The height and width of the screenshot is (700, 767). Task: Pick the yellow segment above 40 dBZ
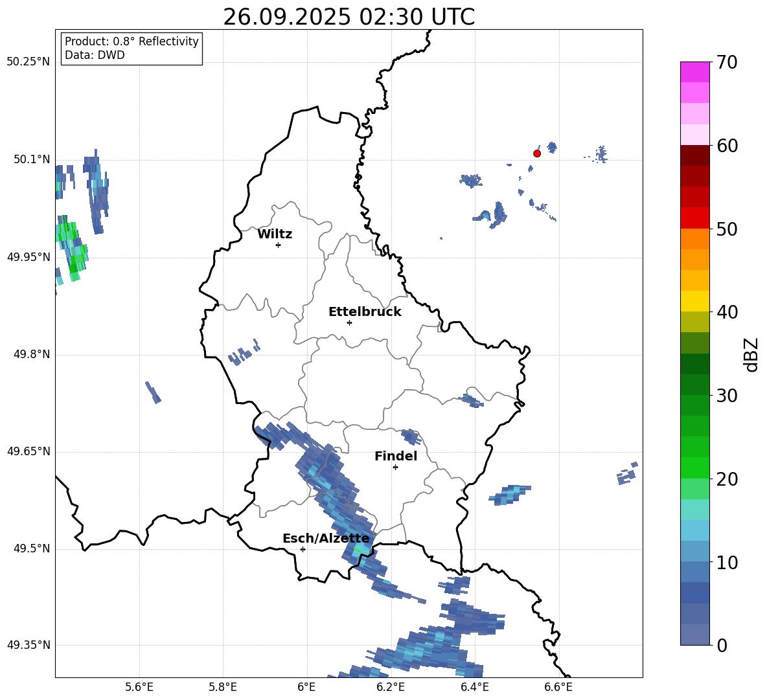click(694, 301)
